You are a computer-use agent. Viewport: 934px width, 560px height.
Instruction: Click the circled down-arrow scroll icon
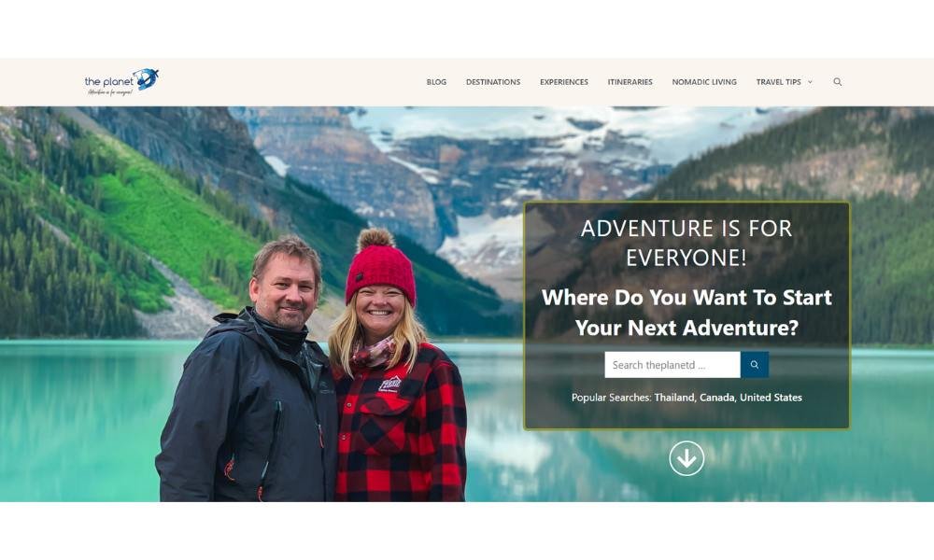click(x=686, y=458)
